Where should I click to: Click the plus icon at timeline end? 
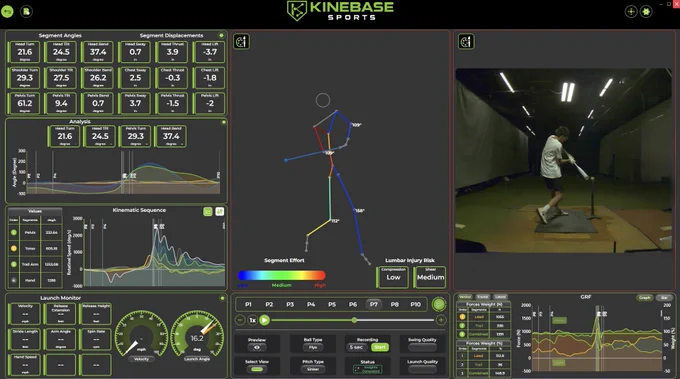(441, 320)
